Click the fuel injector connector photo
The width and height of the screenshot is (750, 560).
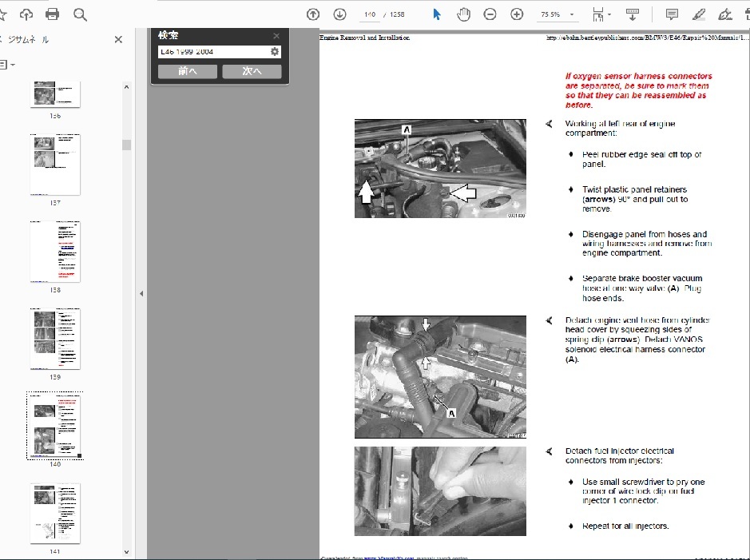440,491
